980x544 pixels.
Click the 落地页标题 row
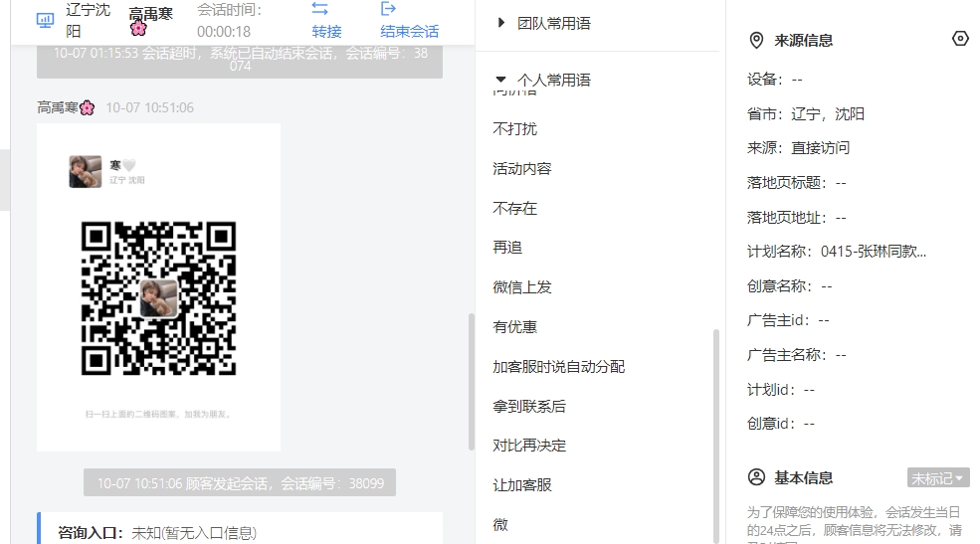[796, 183]
